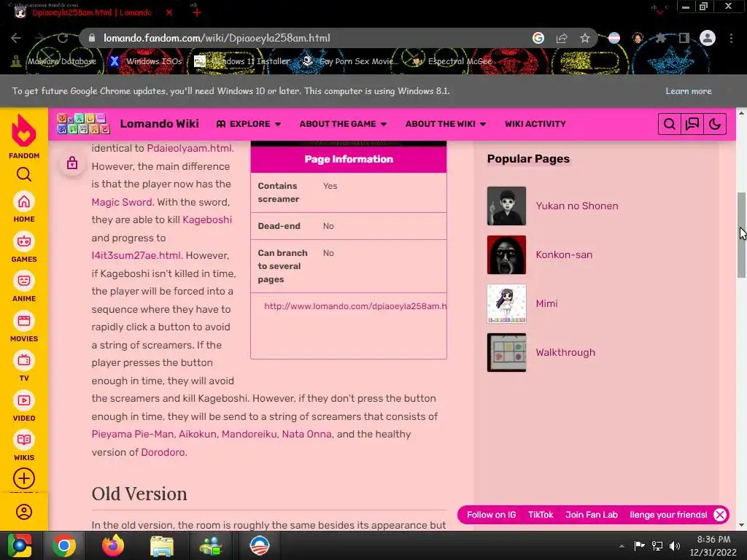Image resolution: width=747 pixels, height=560 pixels.
Task: Open Espectral McGee bookmark
Action: (x=452, y=61)
